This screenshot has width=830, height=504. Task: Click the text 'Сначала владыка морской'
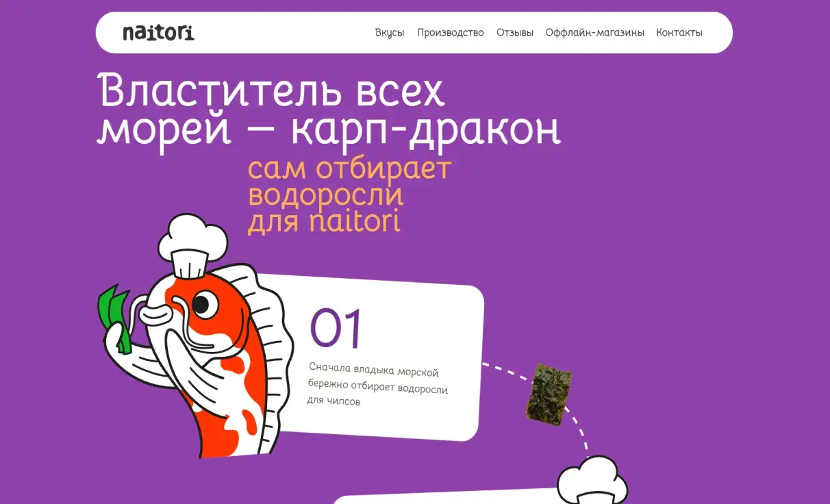coord(373,370)
